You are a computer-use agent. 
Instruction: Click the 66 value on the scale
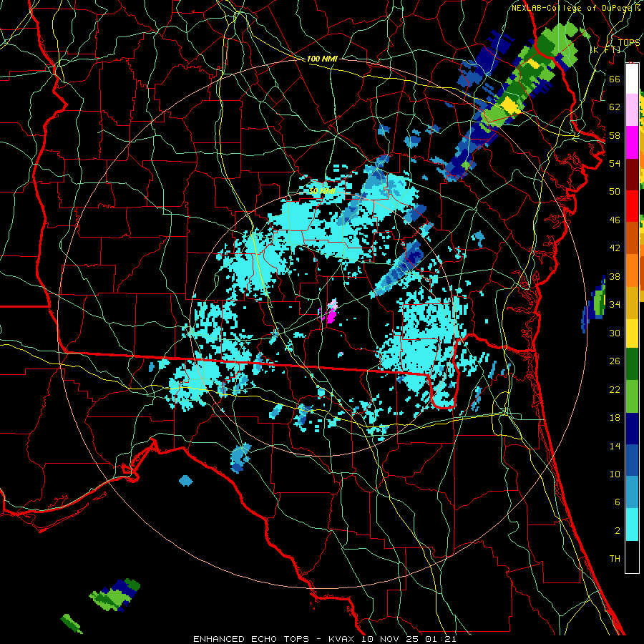pyautogui.click(x=615, y=79)
